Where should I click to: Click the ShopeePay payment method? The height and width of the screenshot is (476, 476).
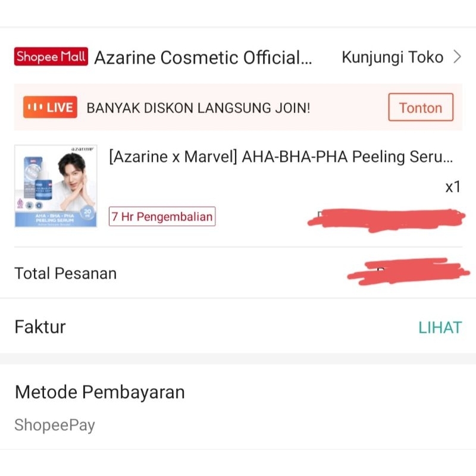(55, 425)
